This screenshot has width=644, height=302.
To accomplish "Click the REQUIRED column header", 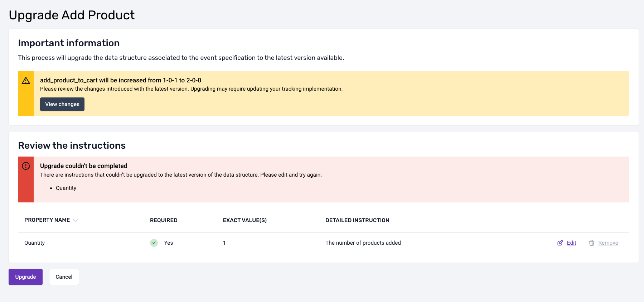I will pyautogui.click(x=164, y=220).
